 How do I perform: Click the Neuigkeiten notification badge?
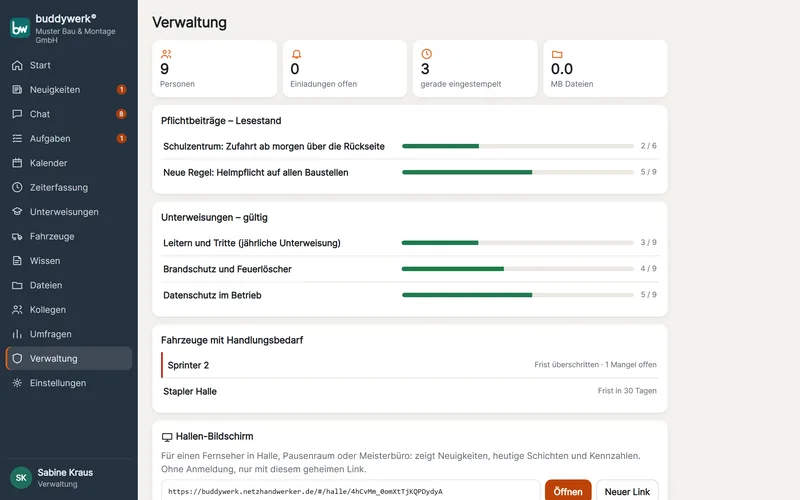point(121,90)
